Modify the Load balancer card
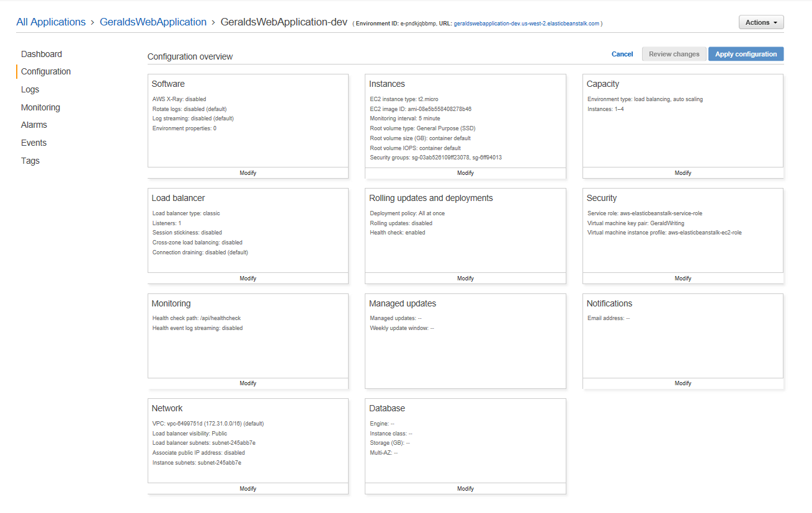812x513 pixels. tap(248, 279)
